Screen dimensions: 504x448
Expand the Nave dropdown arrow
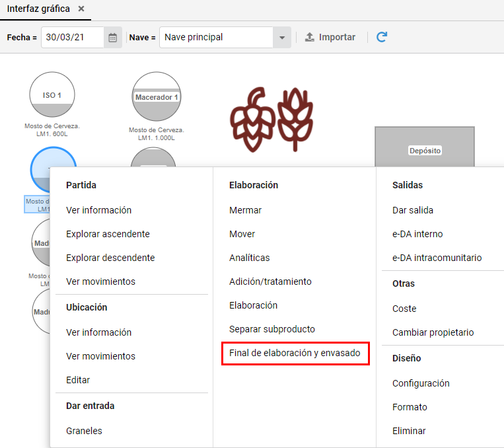click(x=282, y=38)
